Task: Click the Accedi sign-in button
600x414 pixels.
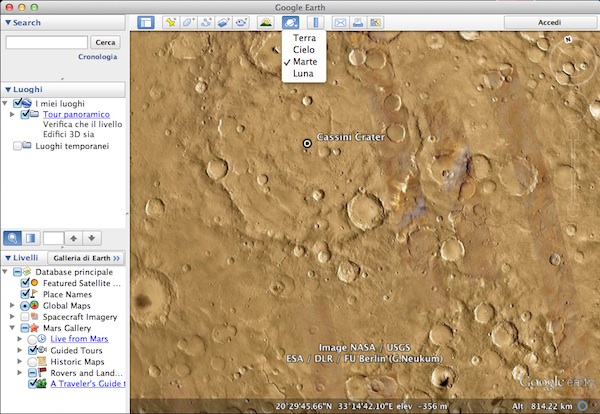Action: pos(549,22)
